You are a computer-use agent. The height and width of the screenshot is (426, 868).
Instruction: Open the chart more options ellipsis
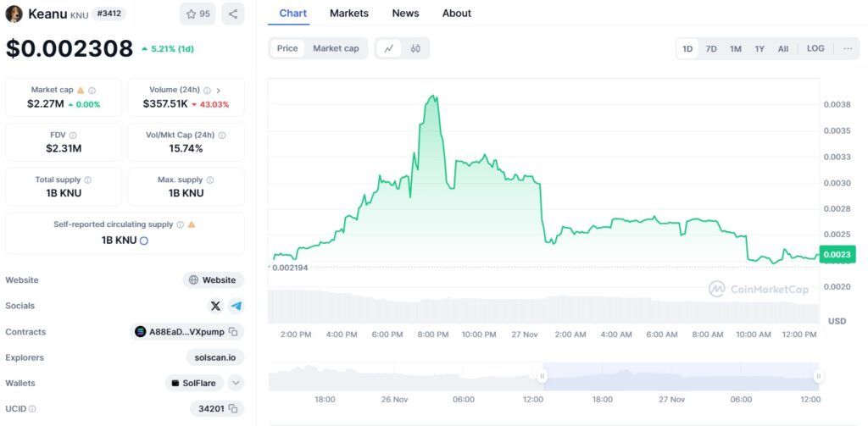click(848, 48)
